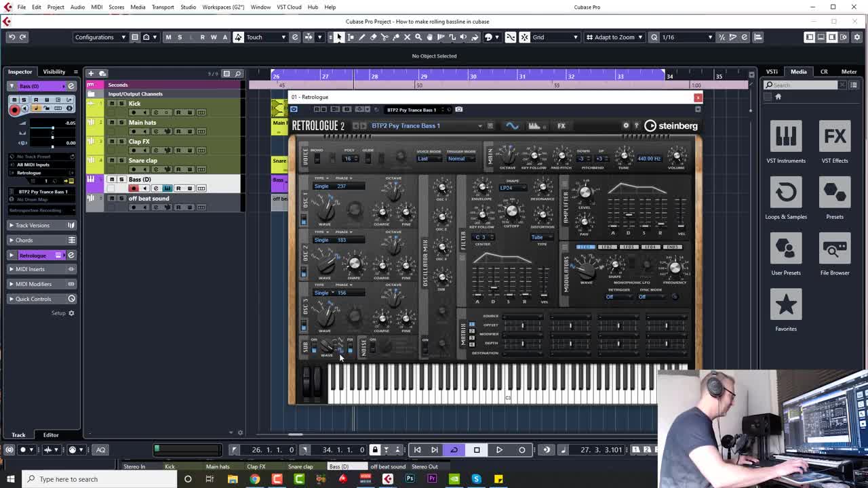Disable record on Bass (D) track
Screen dimensions: 868x488
[x=134, y=188]
